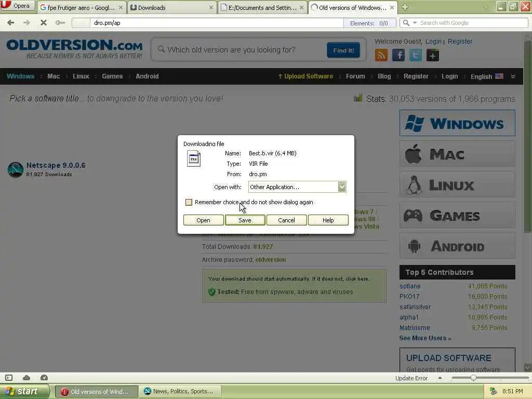532x399 pixels.
Task: Stop page loading with X icon
Action: [44, 23]
